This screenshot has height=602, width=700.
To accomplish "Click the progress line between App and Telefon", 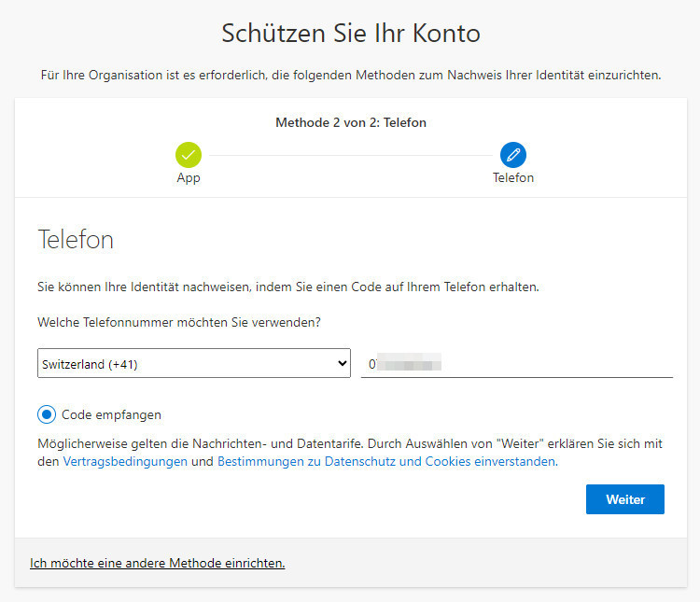I will pyautogui.click(x=350, y=155).
